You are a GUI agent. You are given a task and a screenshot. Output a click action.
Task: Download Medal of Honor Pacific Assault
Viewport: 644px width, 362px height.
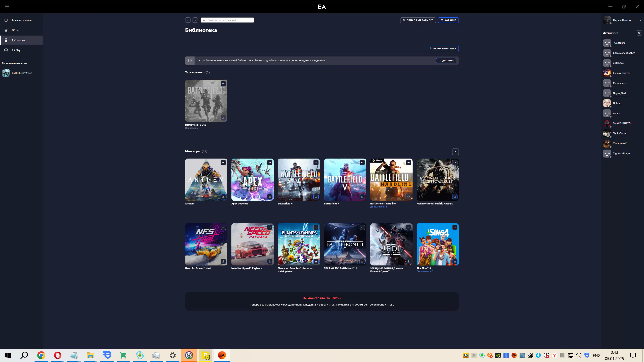(455, 197)
